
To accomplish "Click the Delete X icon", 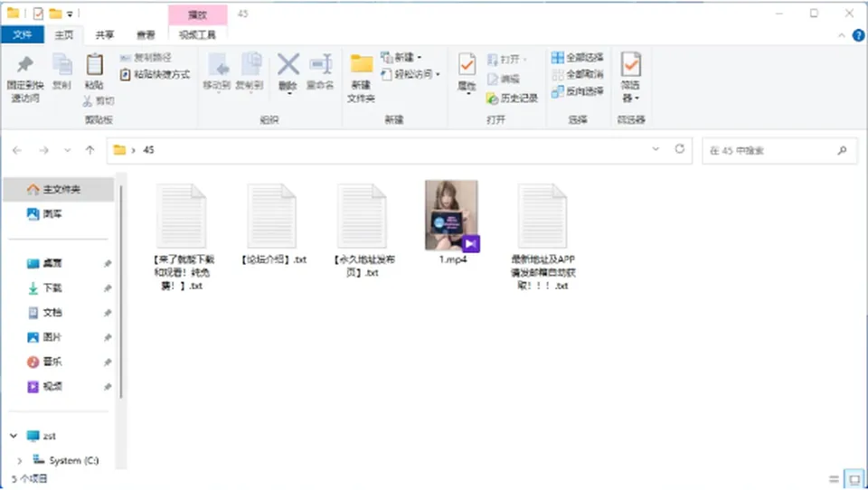I will (288, 64).
